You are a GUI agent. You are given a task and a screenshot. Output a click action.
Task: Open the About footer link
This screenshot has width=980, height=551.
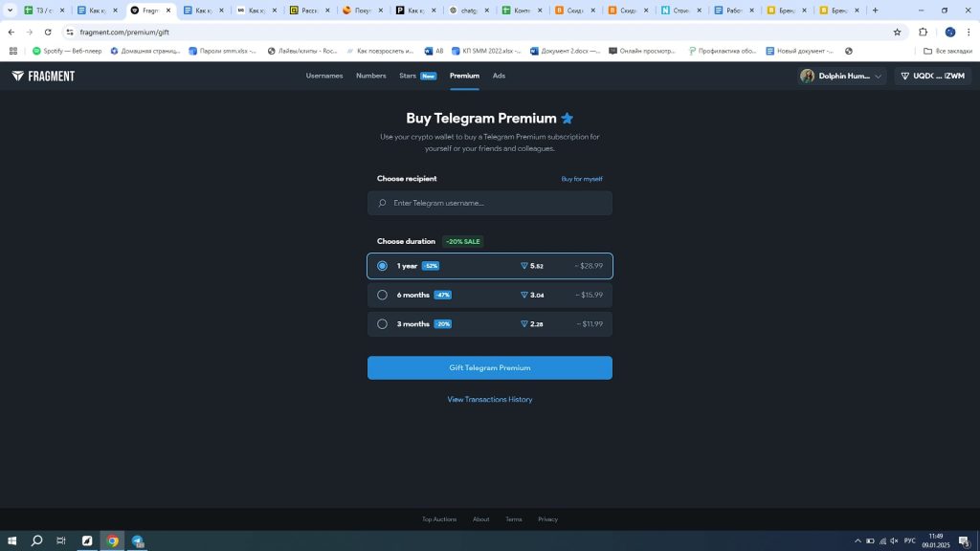(481, 519)
